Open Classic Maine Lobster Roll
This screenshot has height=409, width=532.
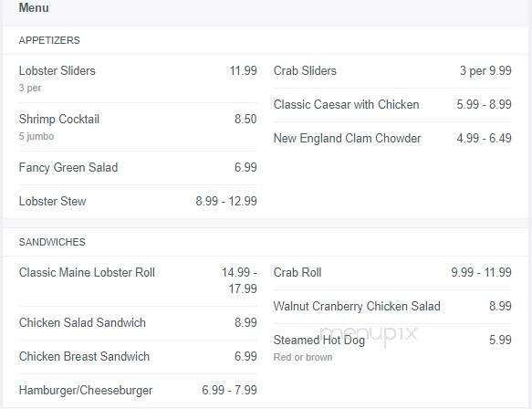coord(87,272)
